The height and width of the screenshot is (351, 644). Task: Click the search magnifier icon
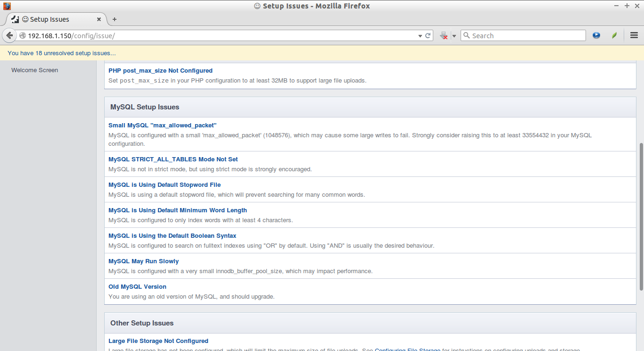(467, 35)
